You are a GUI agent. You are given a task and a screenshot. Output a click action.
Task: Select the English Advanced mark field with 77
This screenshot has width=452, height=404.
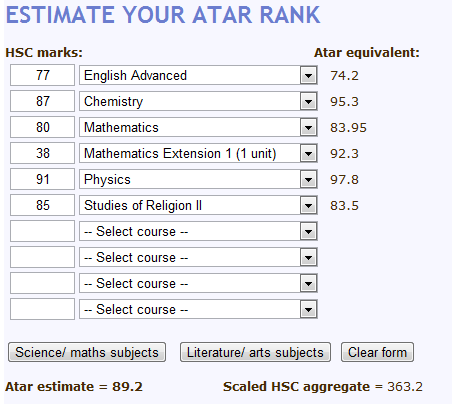pyautogui.click(x=42, y=75)
